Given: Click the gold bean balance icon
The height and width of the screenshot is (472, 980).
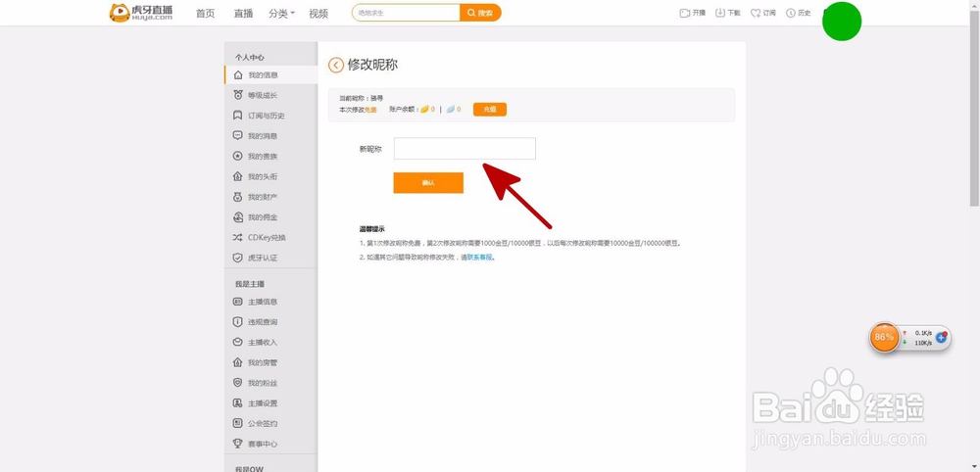Looking at the screenshot, I should coord(424,110).
